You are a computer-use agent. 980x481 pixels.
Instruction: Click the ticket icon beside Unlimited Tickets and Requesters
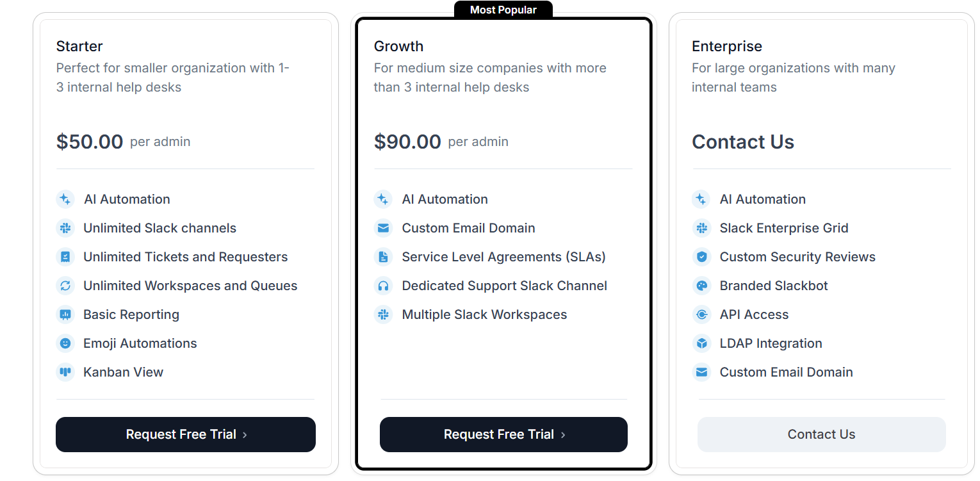[65, 257]
